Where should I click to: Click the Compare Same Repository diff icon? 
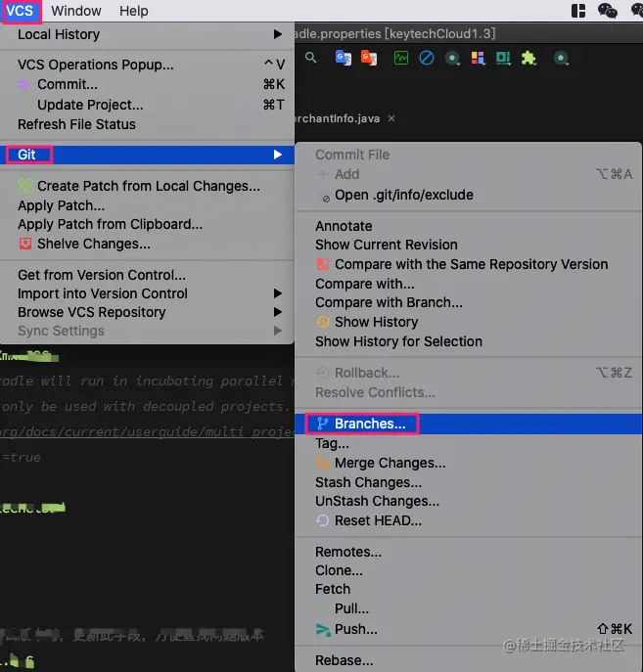(x=323, y=264)
